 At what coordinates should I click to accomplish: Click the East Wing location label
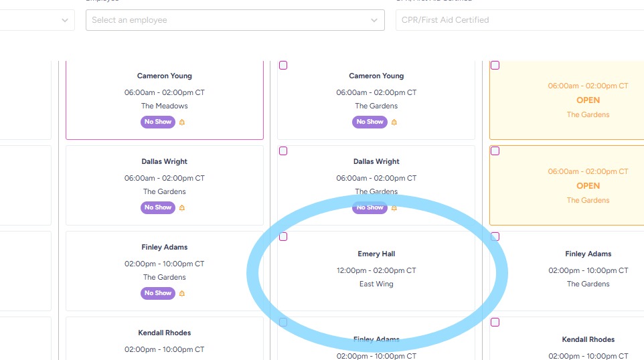tap(376, 284)
